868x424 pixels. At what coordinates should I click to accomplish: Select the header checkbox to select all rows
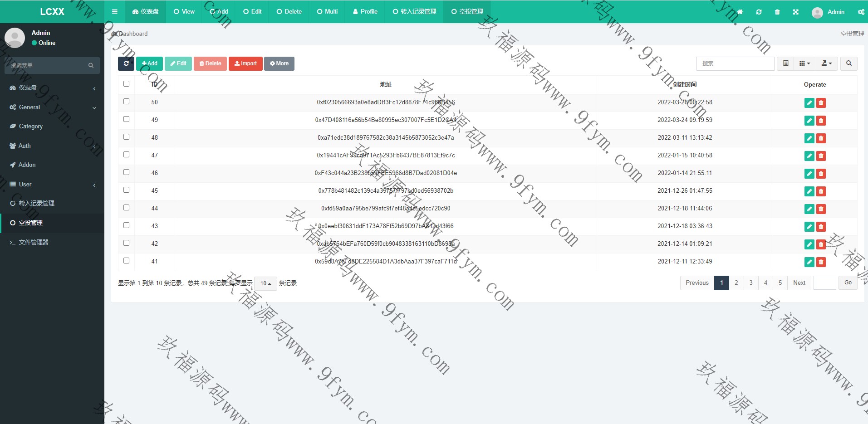coord(126,83)
